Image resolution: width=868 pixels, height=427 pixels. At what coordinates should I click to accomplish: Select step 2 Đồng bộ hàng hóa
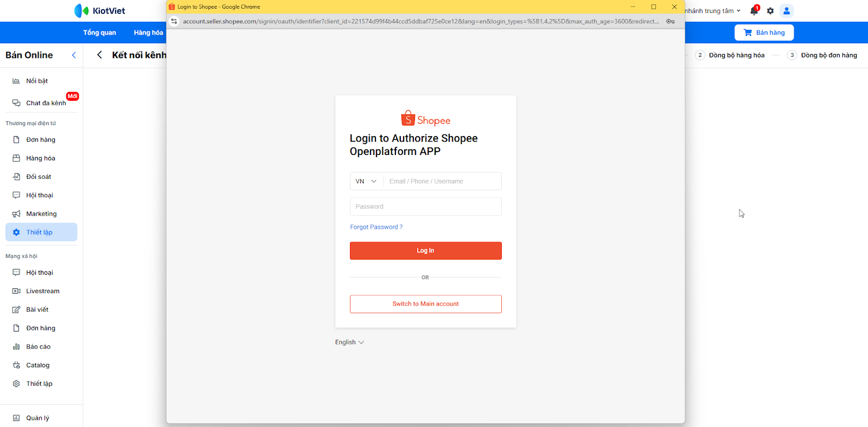pos(730,55)
